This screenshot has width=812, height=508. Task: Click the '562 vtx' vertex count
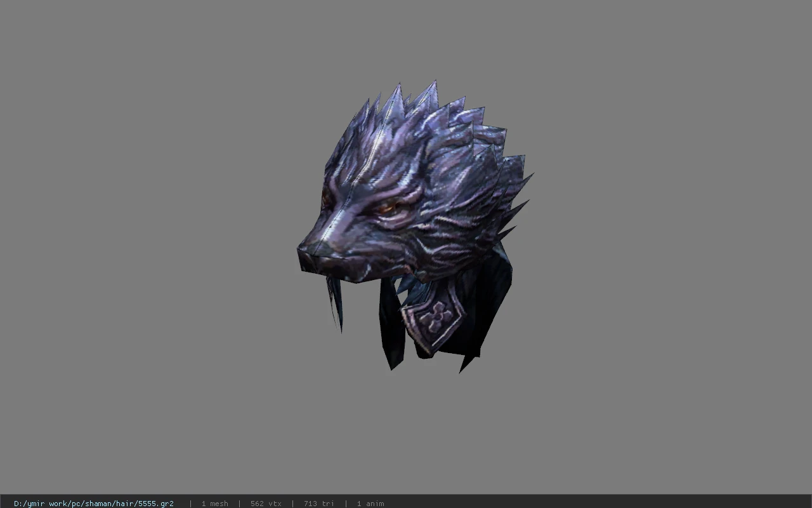pos(266,504)
